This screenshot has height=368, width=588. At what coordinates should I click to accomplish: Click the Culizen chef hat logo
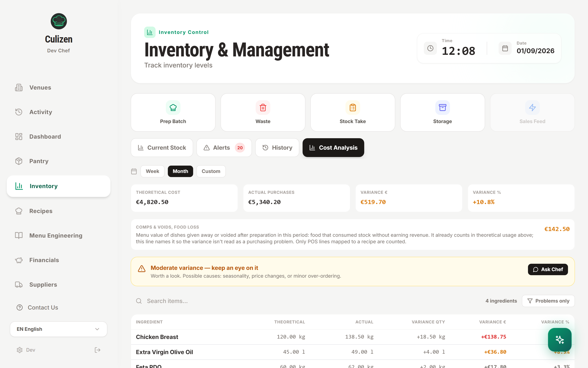coord(59,21)
